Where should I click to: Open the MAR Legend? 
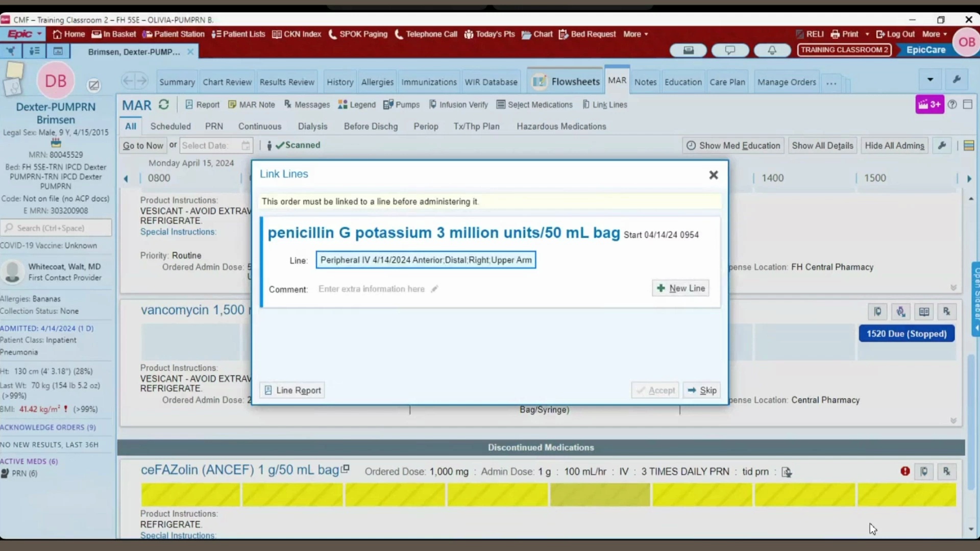tap(357, 105)
